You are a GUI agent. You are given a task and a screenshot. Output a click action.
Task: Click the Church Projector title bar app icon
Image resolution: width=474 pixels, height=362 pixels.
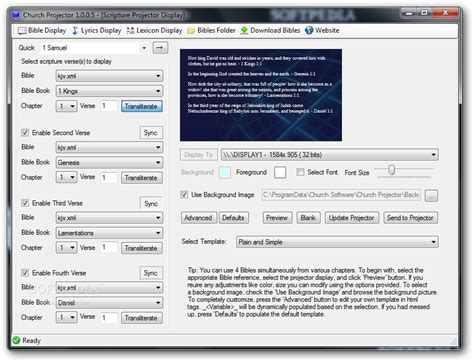[x=15, y=15]
